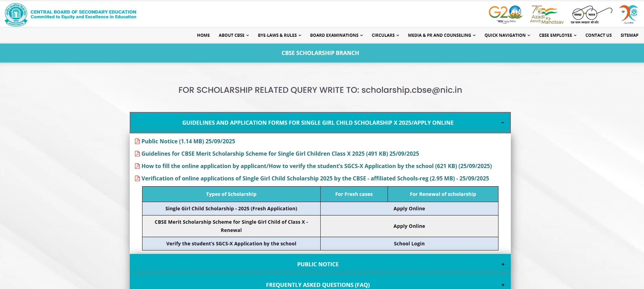This screenshot has height=289, width=644.
Task: Go to the Home menu item
Action: point(203,35)
